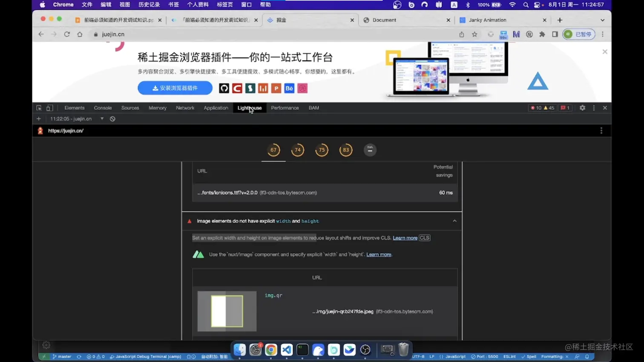Screen dimensions: 644x362
Task: Click the img.qr element thumbnail
Action: (x=227, y=311)
